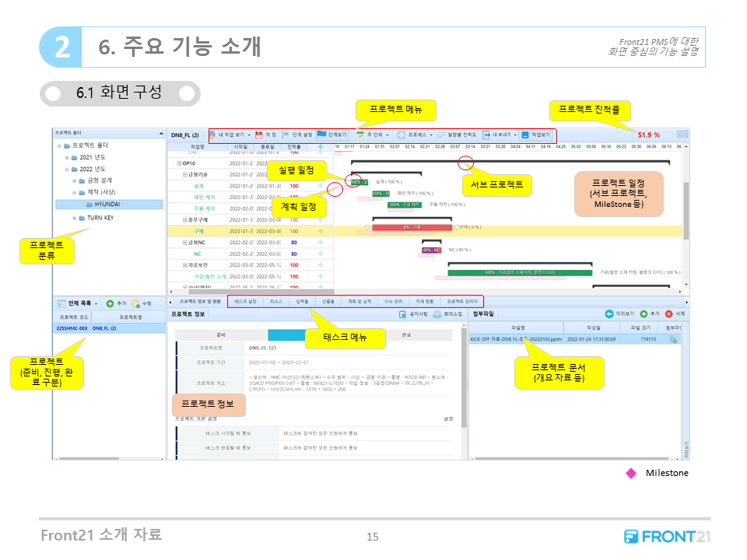This screenshot has height=560, width=747.
Task: Click the attachment icon on the KICK OFF file row
Action: click(674, 340)
